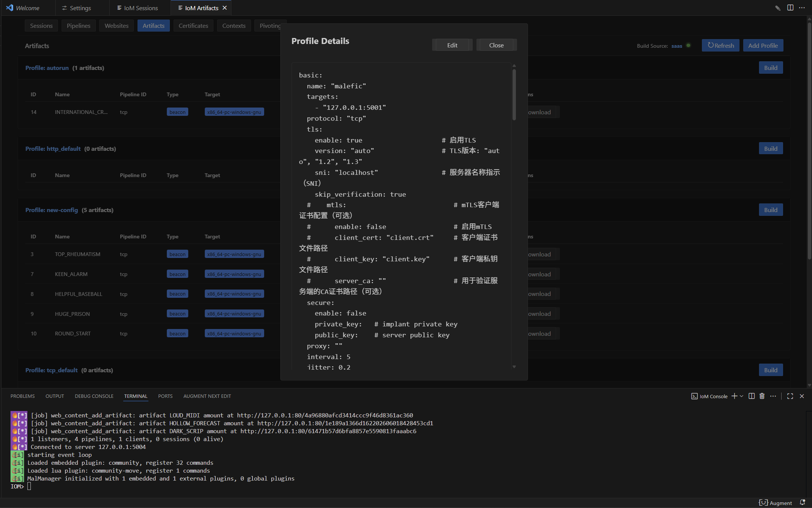This screenshot has height=508, width=812.
Task: Open the editor More Actions ellipsis menu
Action: pyautogui.click(x=802, y=8)
